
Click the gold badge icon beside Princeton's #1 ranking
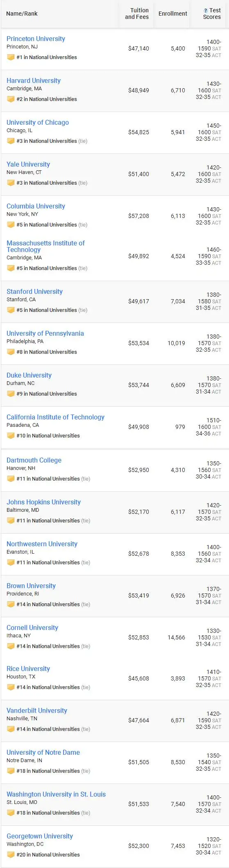pos(11,57)
